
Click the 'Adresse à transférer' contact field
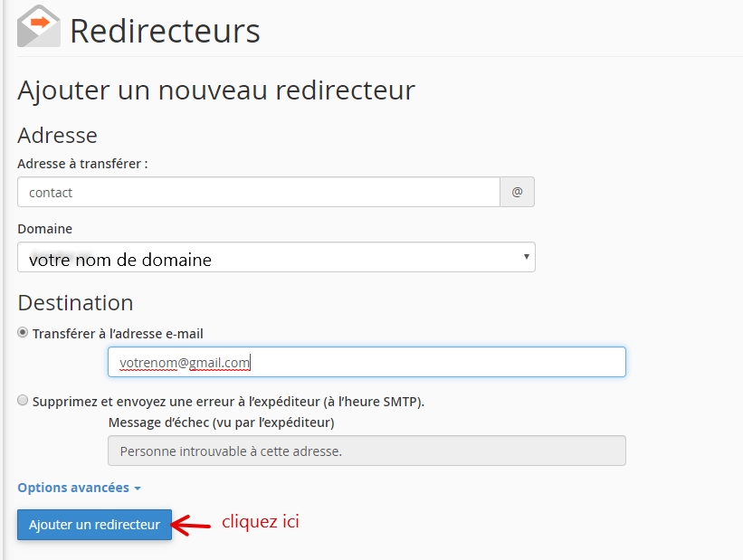coord(259,192)
